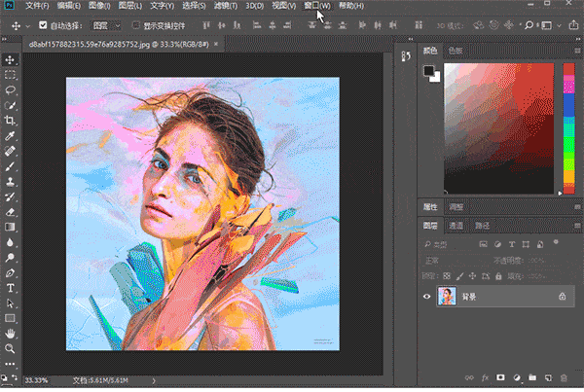
Task: Select the Hand tool
Action: point(10,333)
